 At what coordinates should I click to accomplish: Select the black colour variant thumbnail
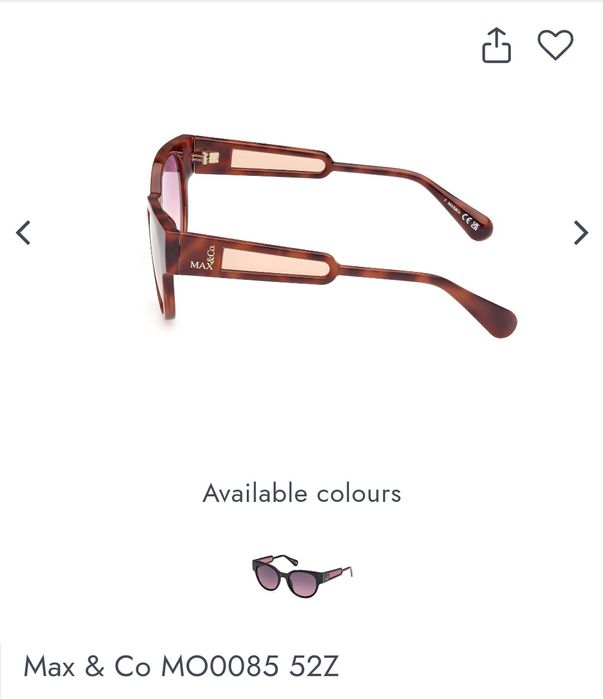coord(302,576)
